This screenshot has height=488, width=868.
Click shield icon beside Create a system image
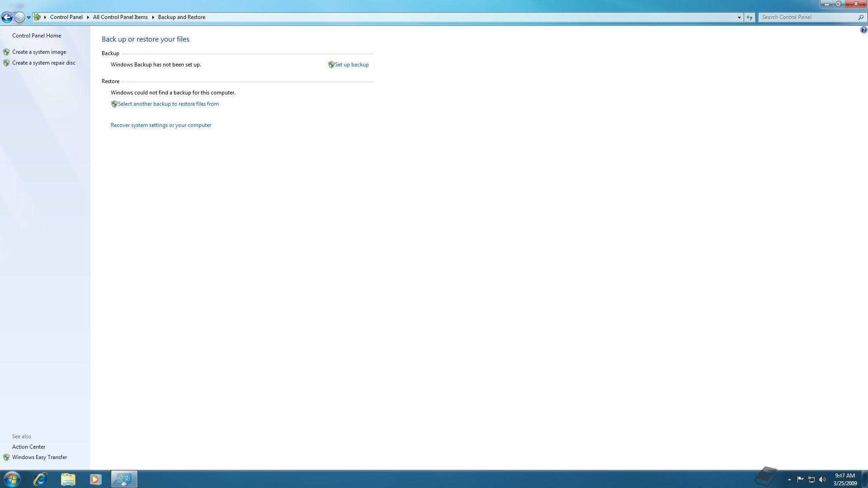click(6, 52)
